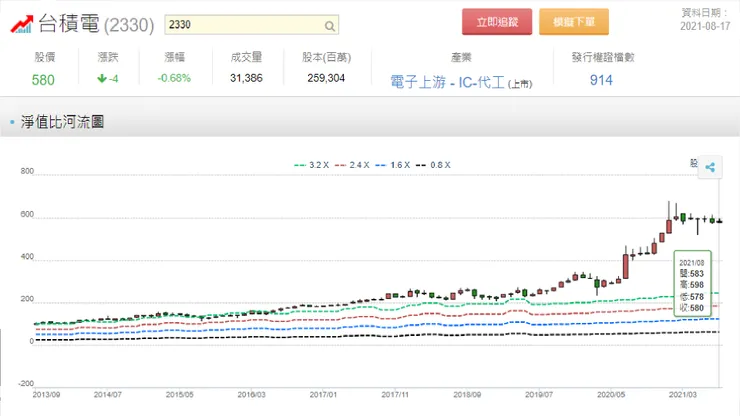The height and width of the screenshot is (416, 740).
Task: Click the 800 y-axis label
Action: pyautogui.click(x=27, y=171)
